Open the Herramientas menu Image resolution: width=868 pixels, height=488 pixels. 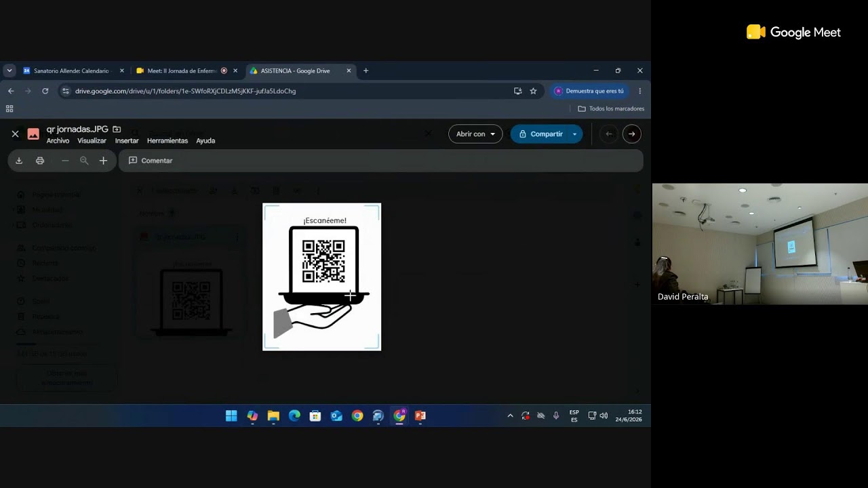(x=167, y=141)
